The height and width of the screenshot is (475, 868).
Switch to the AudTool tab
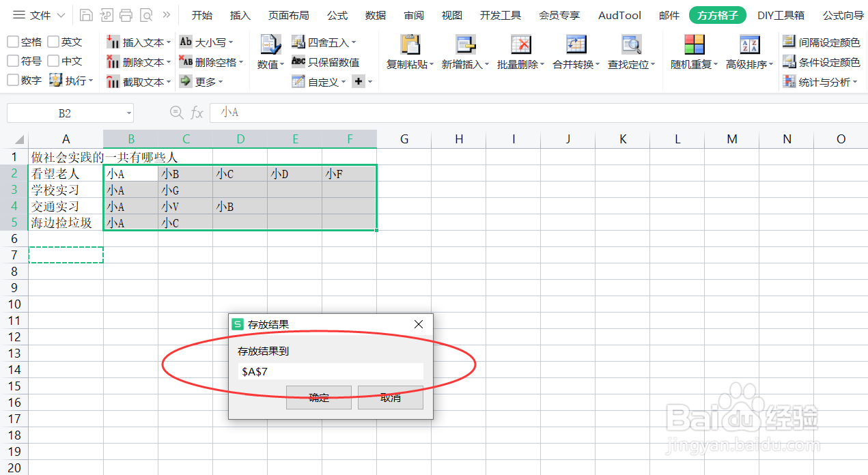tap(619, 15)
